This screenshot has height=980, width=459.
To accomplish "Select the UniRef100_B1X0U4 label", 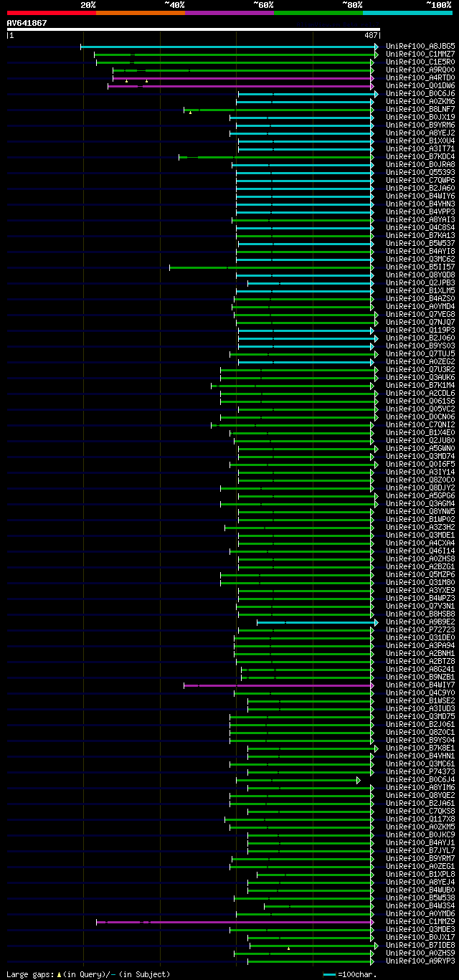I will tap(420, 141).
